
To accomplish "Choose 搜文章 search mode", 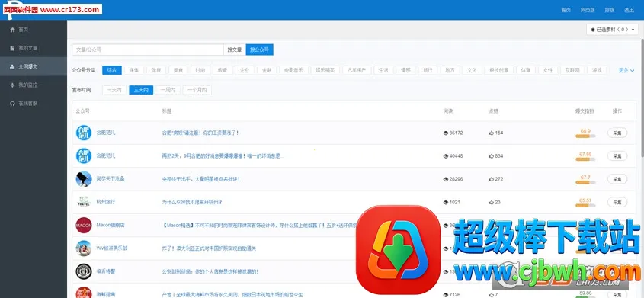I will click(235, 50).
